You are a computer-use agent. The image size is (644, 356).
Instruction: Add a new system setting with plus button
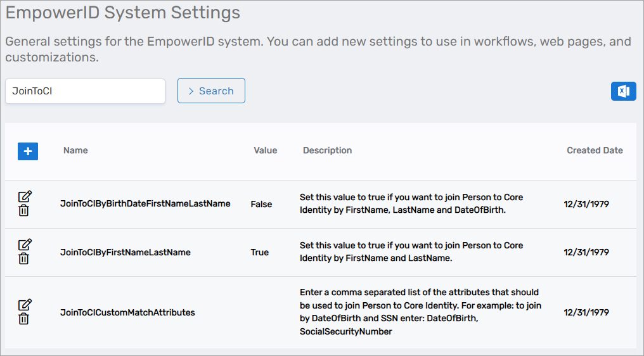click(28, 151)
